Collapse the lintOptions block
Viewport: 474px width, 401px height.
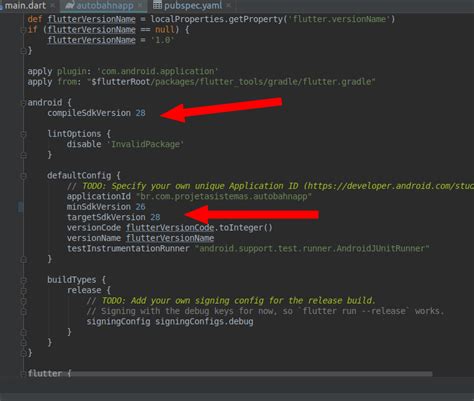pyautogui.click(x=23, y=134)
